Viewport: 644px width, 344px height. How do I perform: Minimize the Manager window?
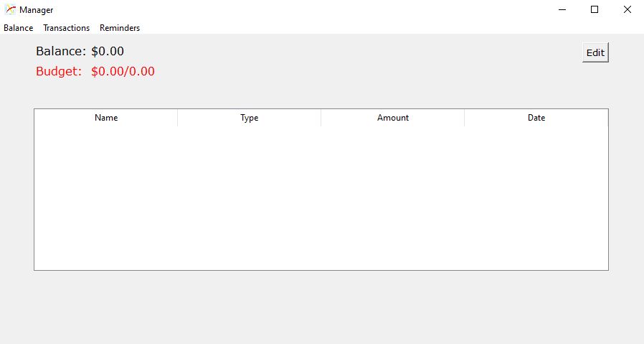562,9
